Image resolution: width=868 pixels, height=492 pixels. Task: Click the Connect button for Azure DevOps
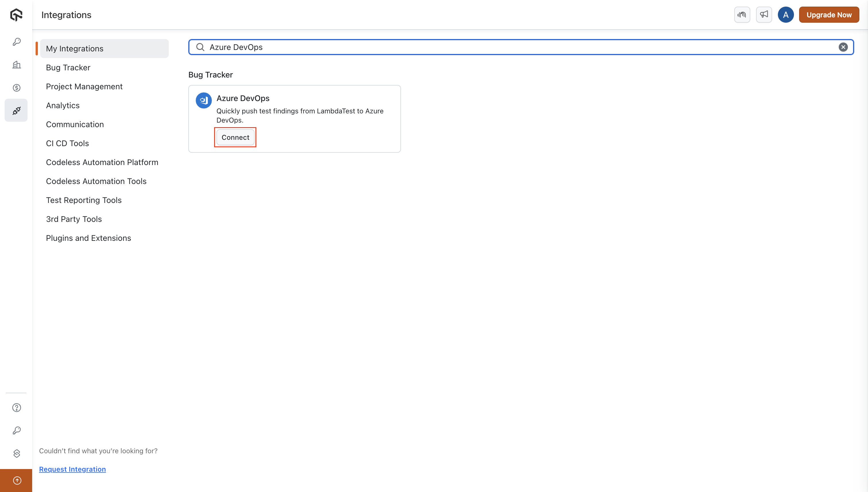point(235,137)
